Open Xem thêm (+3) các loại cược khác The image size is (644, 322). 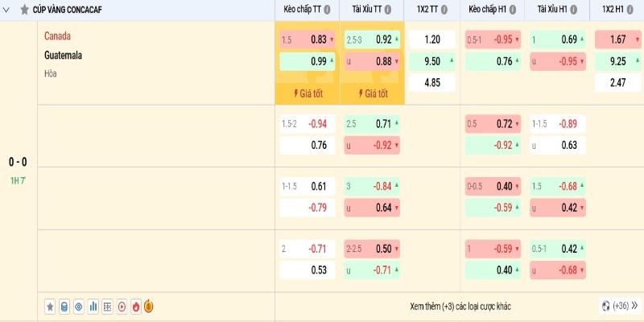[x=460, y=306]
